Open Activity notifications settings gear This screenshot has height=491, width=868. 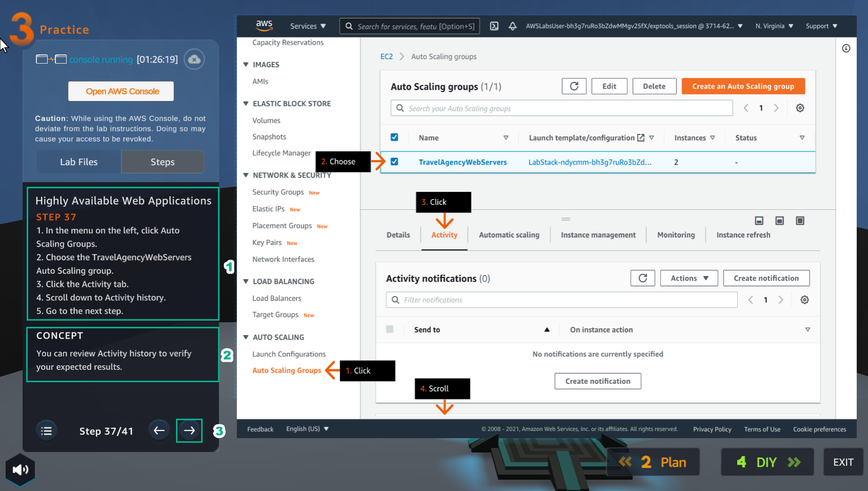pyautogui.click(x=804, y=300)
